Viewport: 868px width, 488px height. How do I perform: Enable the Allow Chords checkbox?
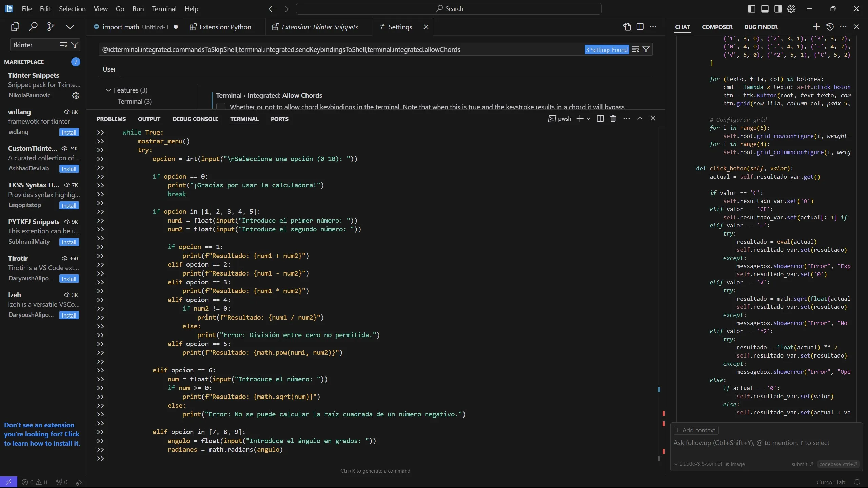220,106
